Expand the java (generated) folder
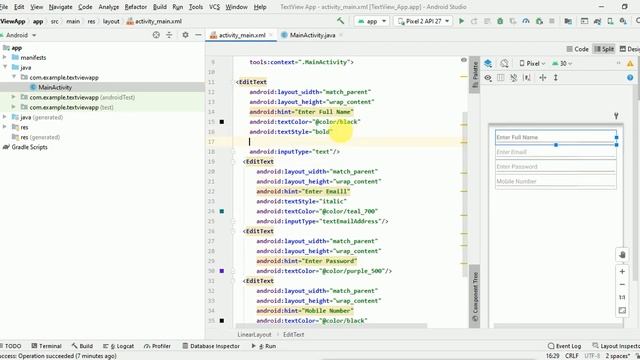 pos(5,117)
